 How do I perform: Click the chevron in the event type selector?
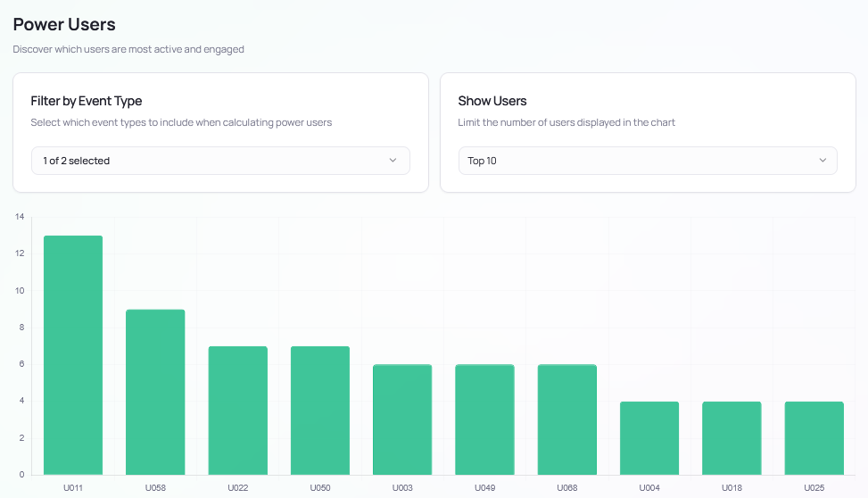(x=393, y=161)
